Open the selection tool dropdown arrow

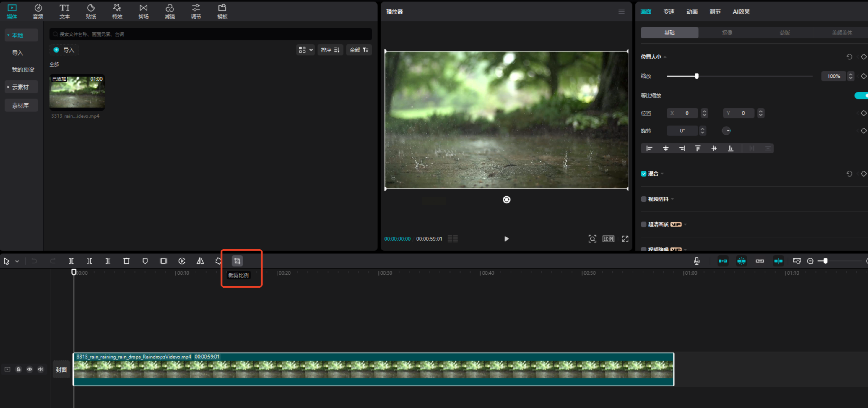(17, 261)
